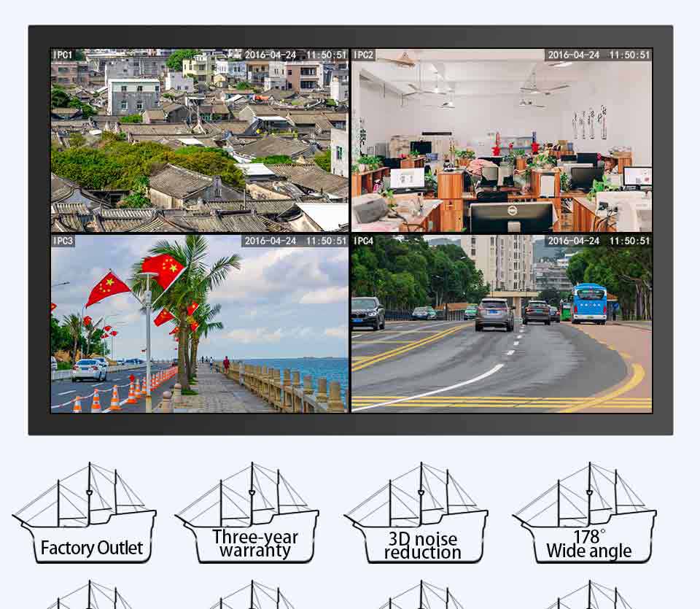
Task: Select the IPC3 channel label
Action: (63, 241)
